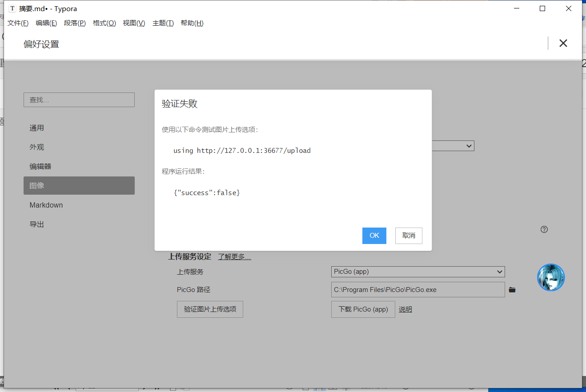The width and height of the screenshot is (586, 392).
Task: Open the 导出 settings section
Action: coord(37,224)
